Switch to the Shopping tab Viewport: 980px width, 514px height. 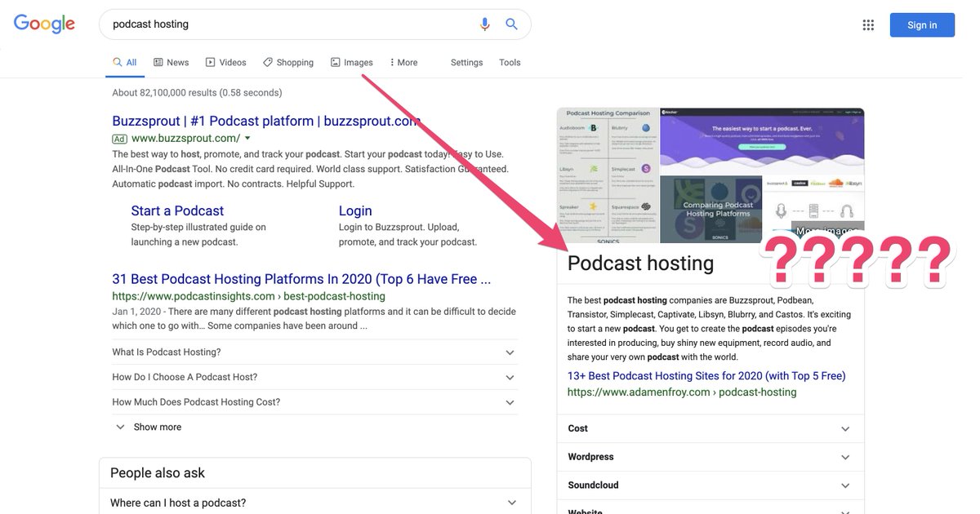pyautogui.click(x=288, y=62)
